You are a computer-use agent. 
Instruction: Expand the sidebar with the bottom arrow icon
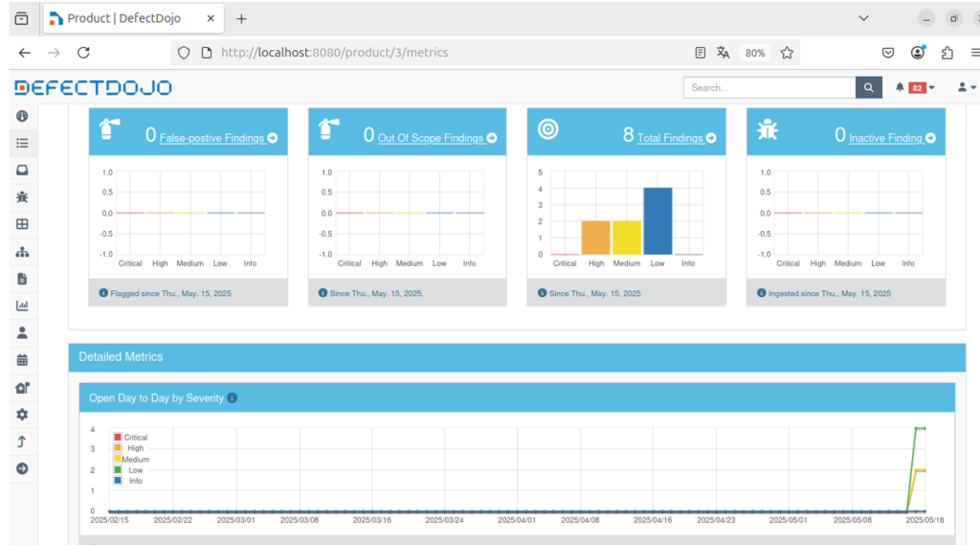pyautogui.click(x=22, y=468)
